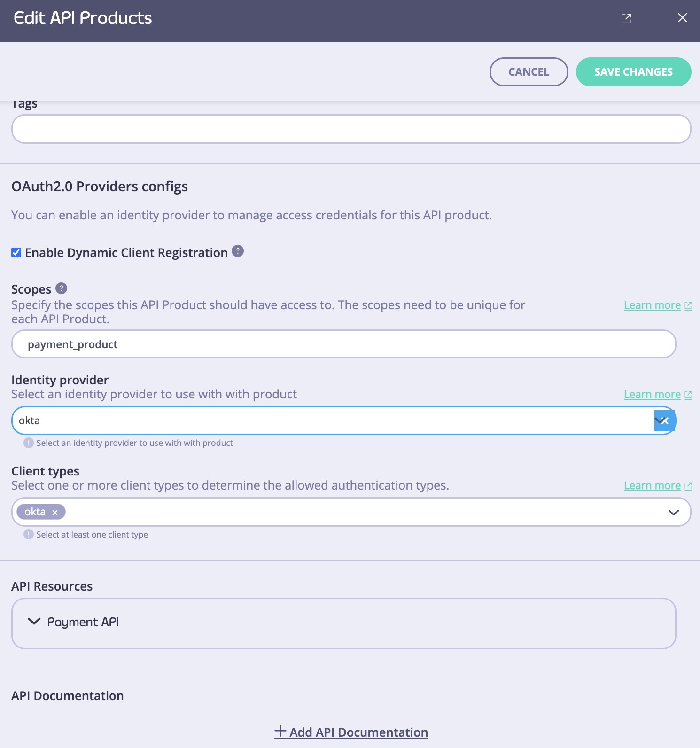Viewport: 700px width, 748px height.
Task: Open panel in new window icon
Action: (626, 18)
